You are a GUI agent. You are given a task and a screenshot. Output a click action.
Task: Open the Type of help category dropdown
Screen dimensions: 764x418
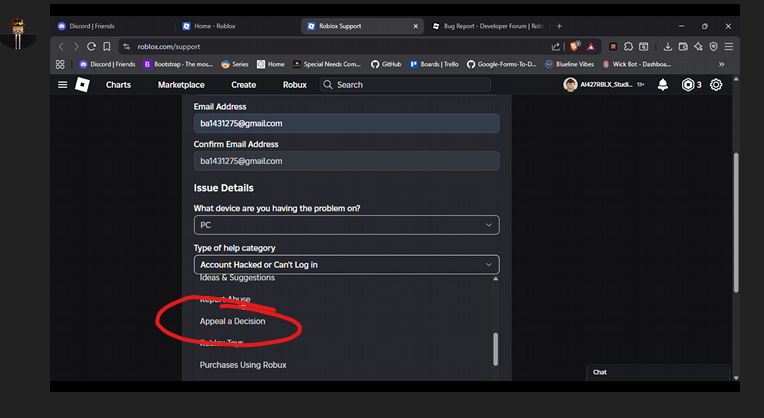point(346,265)
